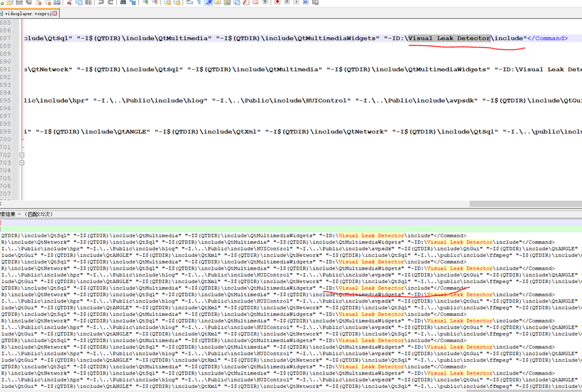Open a file via the toolbar Open icon
Image resolution: width=582 pixels, height=392 pixels.
click(x=9, y=2)
